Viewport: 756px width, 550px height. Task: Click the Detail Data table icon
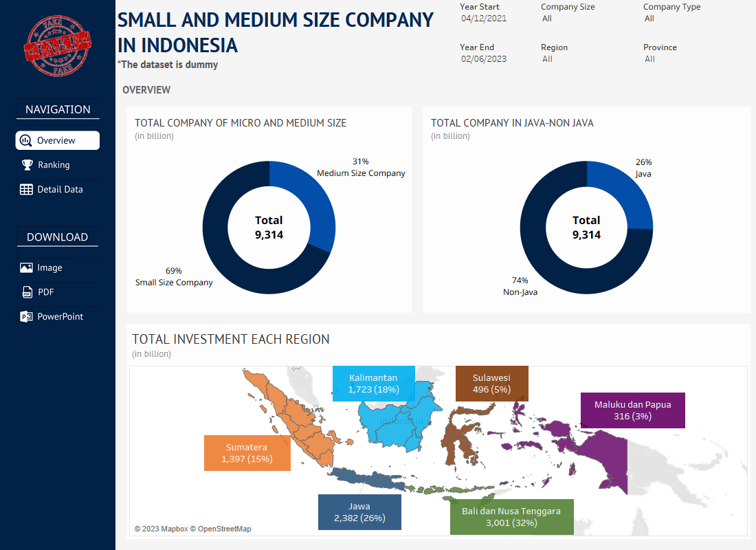[26, 190]
